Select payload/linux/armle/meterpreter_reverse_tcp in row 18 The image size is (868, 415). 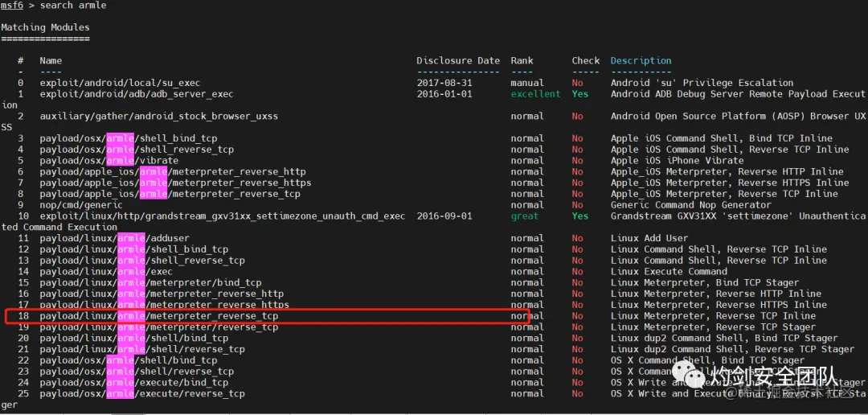pyautogui.click(x=159, y=315)
